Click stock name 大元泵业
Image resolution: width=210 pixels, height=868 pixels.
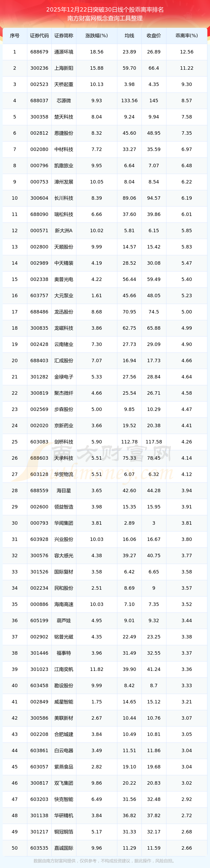pyautogui.click(x=64, y=296)
